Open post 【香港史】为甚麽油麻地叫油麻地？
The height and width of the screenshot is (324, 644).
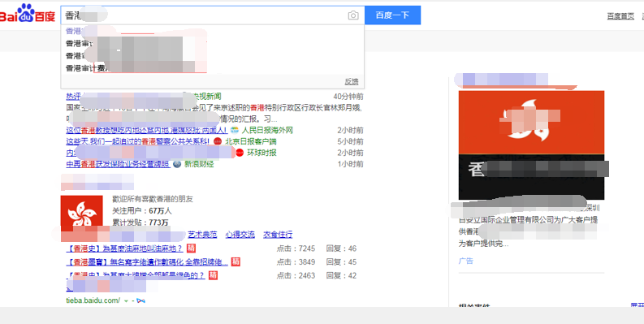coord(125,248)
